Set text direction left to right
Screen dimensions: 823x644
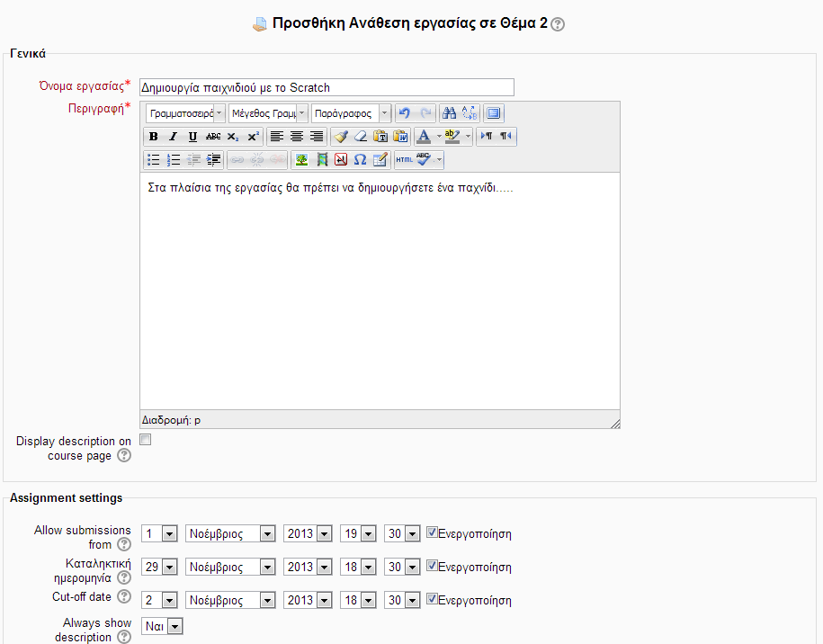(x=486, y=137)
